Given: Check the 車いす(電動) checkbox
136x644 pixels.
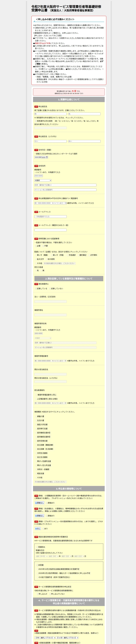Looking at the screenshot, I should [x=36, y=255].
